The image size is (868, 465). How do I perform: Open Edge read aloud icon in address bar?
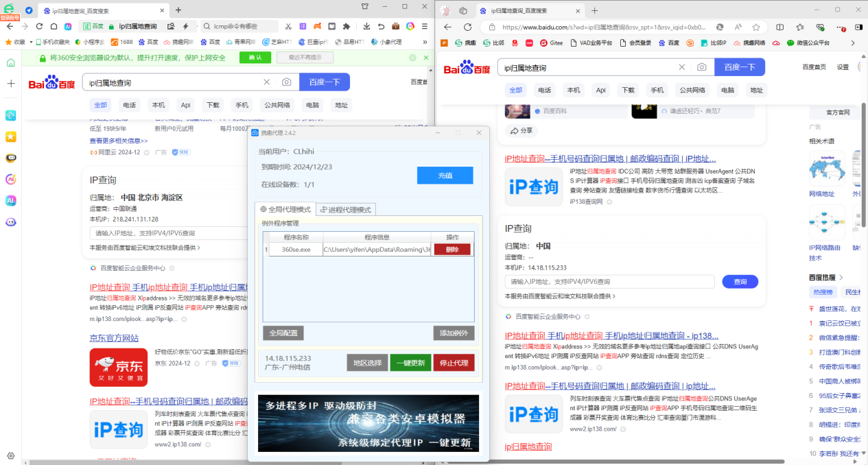click(x=738, y=27)
